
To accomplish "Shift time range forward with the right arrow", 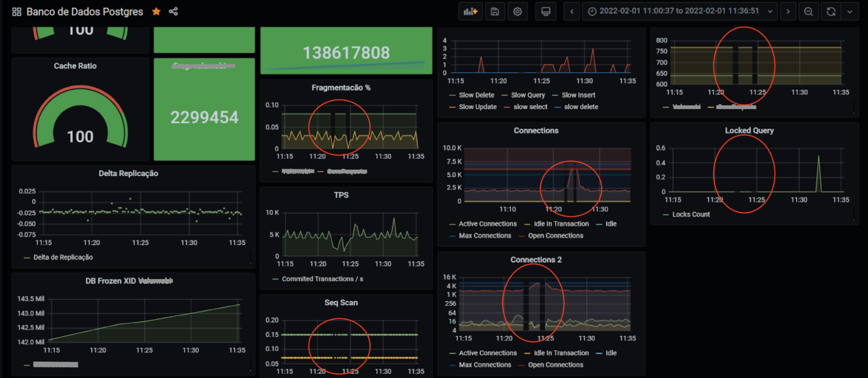I will coord(788,12).
